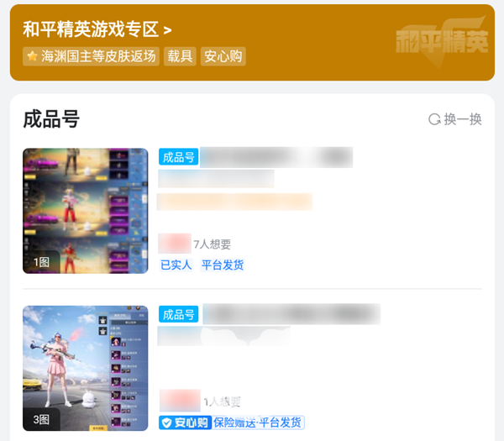Select the 海渊国主等皮肤返场 tag
The height and width of the screenshot is (441, 504).
(91, 56)
